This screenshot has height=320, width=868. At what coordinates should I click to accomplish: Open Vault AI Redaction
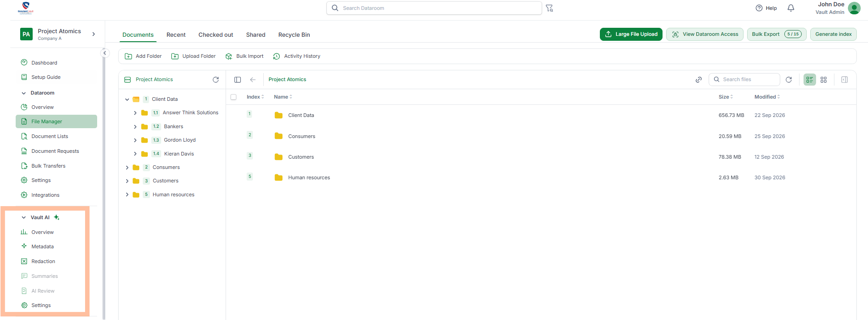click(43, 261)
